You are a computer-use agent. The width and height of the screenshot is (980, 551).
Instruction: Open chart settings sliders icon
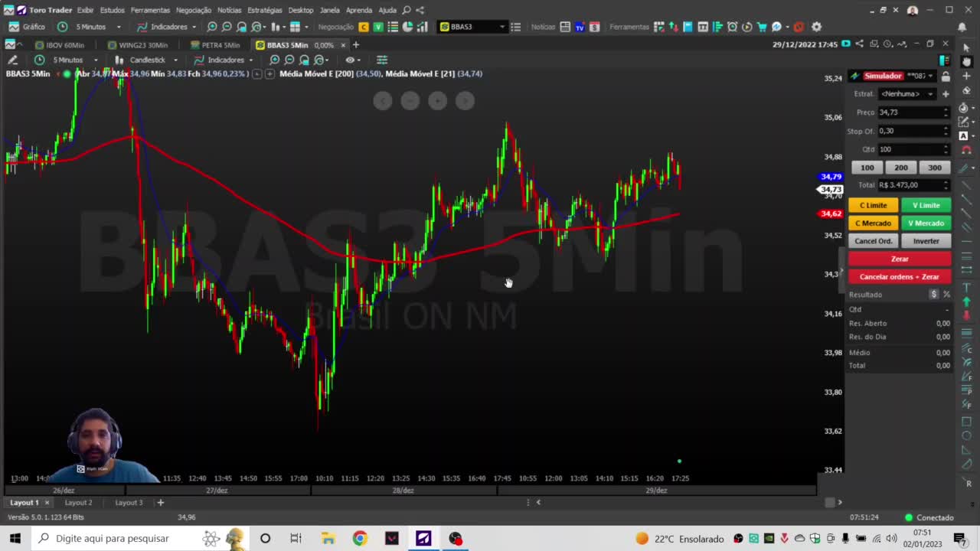point(382,60)
